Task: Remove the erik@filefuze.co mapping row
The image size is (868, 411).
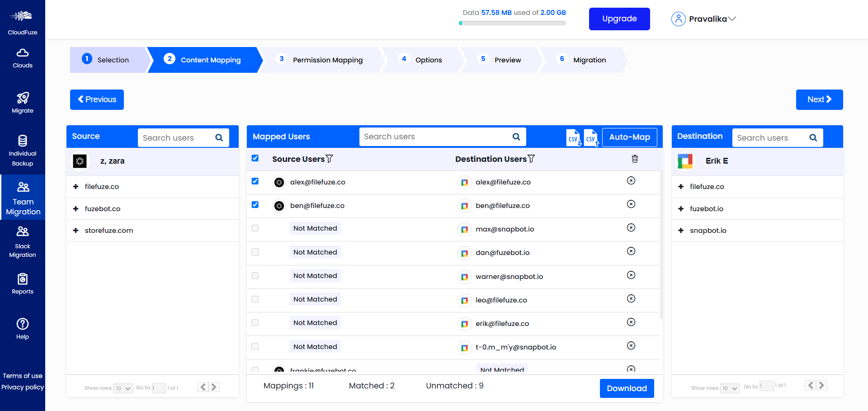Action: [x=631, y=322]
